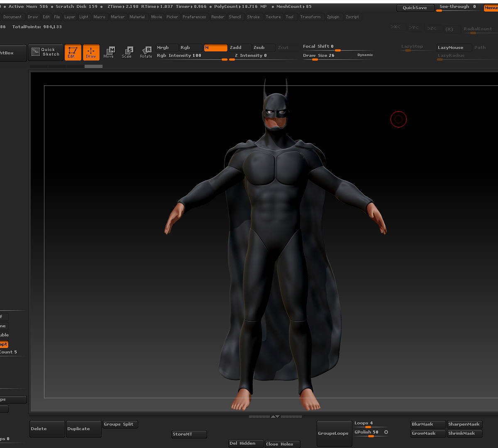Screen dimensions: 498x448
Task: Adjust the Focal Shift slider
Action: tap(337, 48)
